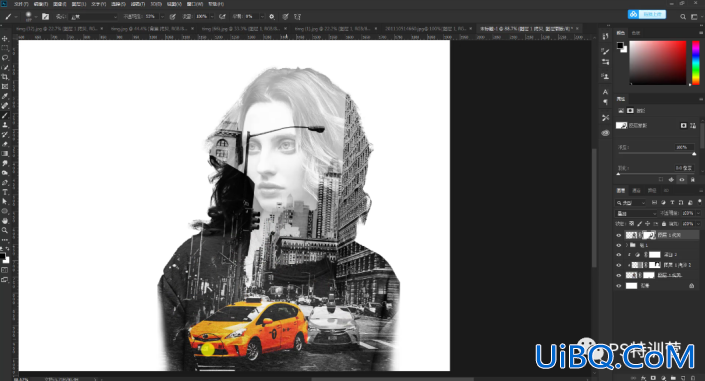Select the Brush tool in toolbox
The width and height of the screenshot is (705, 381).
pyautogui.click(x=5, y=115)
